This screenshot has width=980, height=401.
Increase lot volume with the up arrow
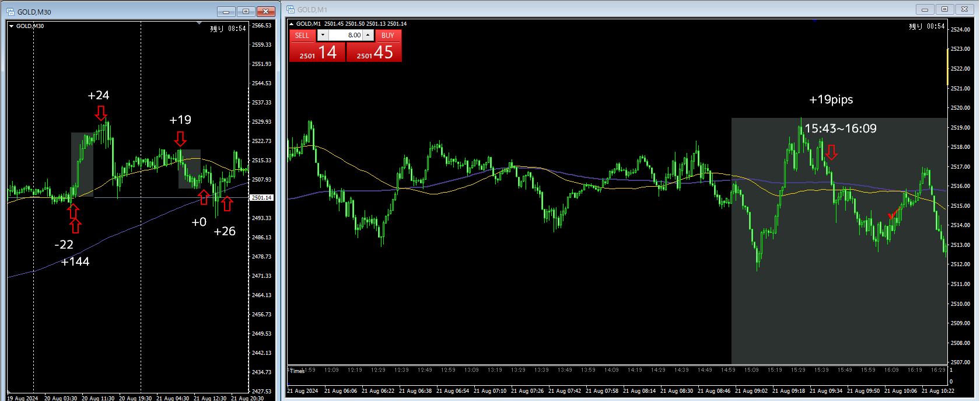click(368, 35)
